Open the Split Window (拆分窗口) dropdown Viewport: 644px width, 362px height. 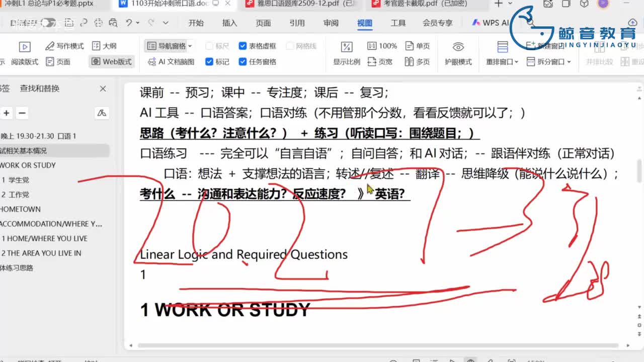point(548,62)
